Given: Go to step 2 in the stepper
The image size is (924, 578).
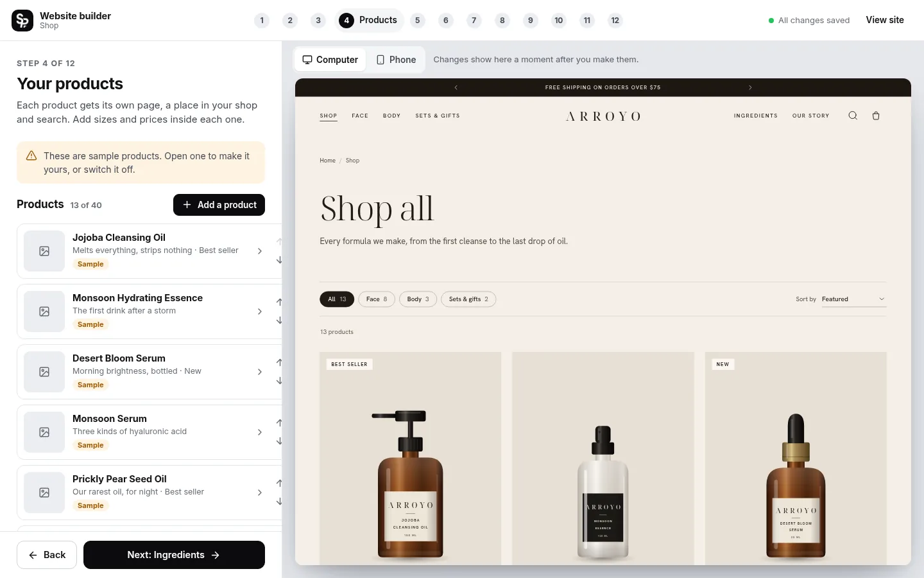Looking at the screenshot, I should 290,21.
